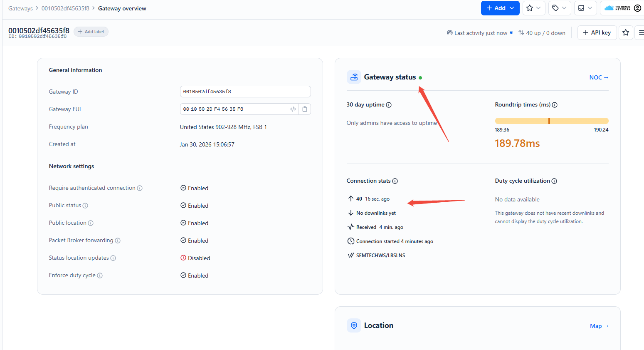Click the Duty cycle utilization info icon

(554, 181)
